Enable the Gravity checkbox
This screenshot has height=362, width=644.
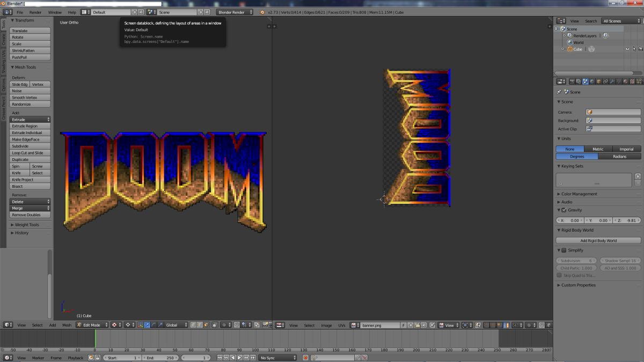tap(563, 210)
